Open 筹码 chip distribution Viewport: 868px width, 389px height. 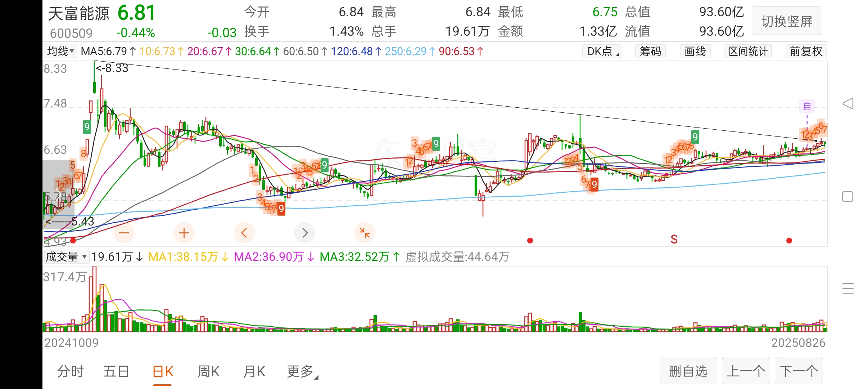(650, 51)
